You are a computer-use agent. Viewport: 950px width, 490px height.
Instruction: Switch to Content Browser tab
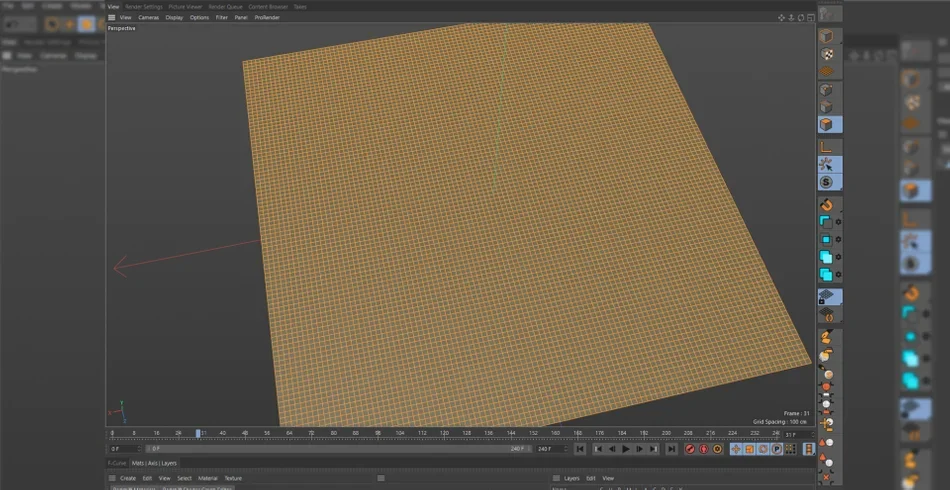tap(268, 7)
